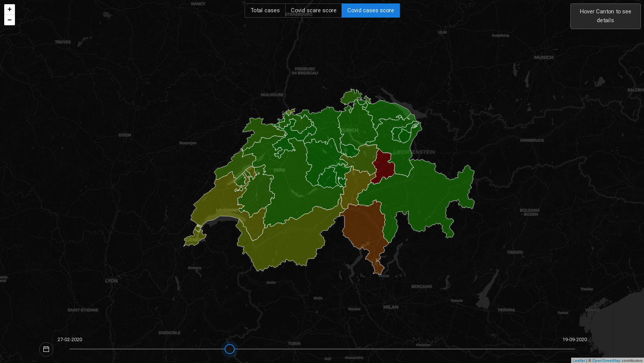The height and width of the screenshot is (363, 644).
Task: Open the OpenStreetMap contributors link
Action: pos(606,360)
